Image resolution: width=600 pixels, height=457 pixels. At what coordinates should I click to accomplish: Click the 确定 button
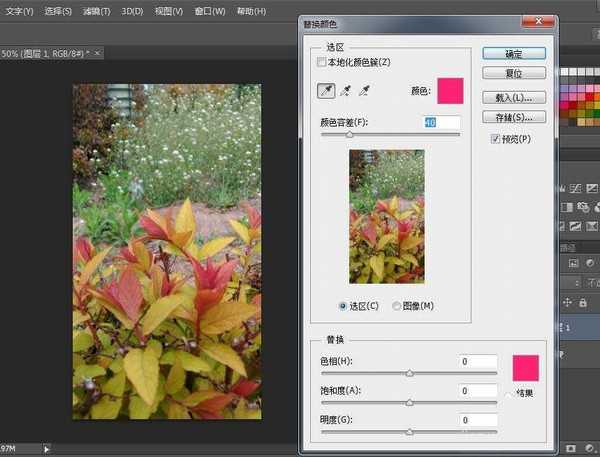[x=514, y=54]
